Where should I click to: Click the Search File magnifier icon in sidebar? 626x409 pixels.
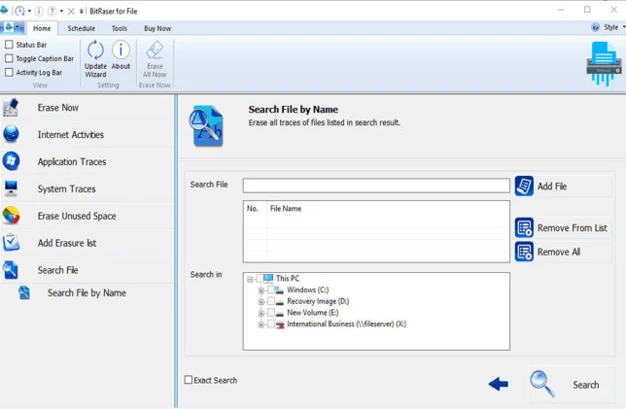(x=10, y=270)
